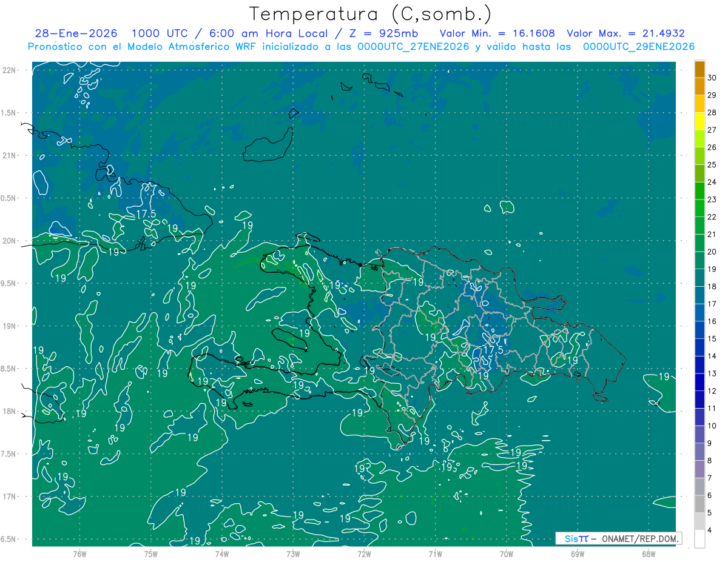Viewport: 728px width, 562px height.
Task: Click the longitude axis label '73W'
Action: pyautogui.click(x=293, y=554)
